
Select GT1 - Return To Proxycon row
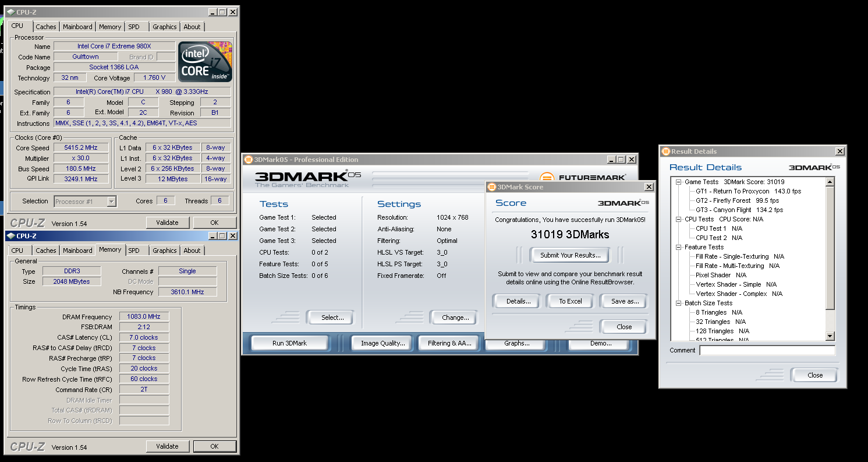click(x=748, y=191)
